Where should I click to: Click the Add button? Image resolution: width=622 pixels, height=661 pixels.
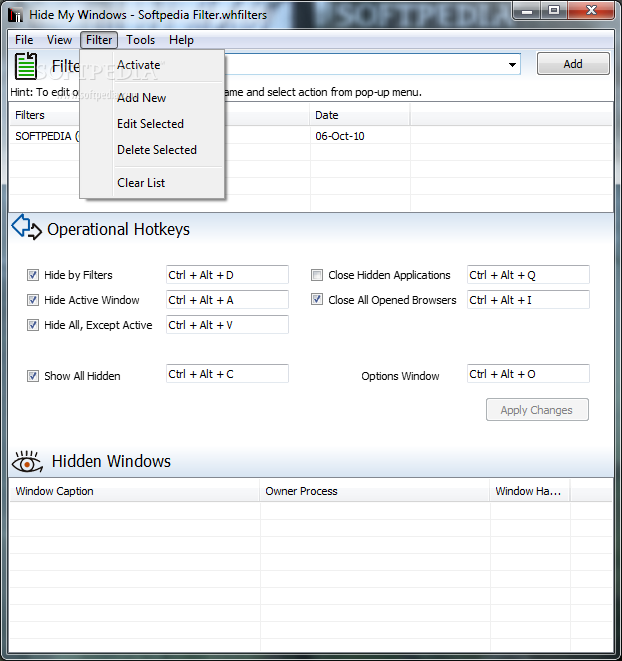pyautogui.click(x=573, y=64)
